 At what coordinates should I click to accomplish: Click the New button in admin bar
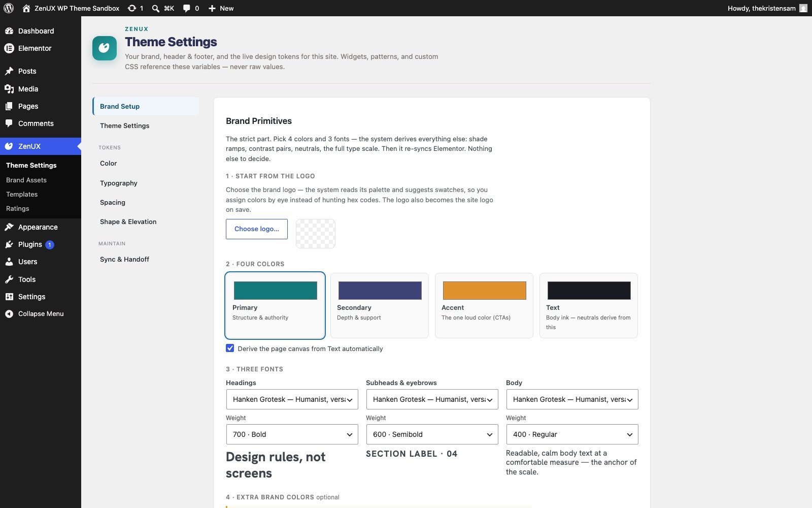221,8
